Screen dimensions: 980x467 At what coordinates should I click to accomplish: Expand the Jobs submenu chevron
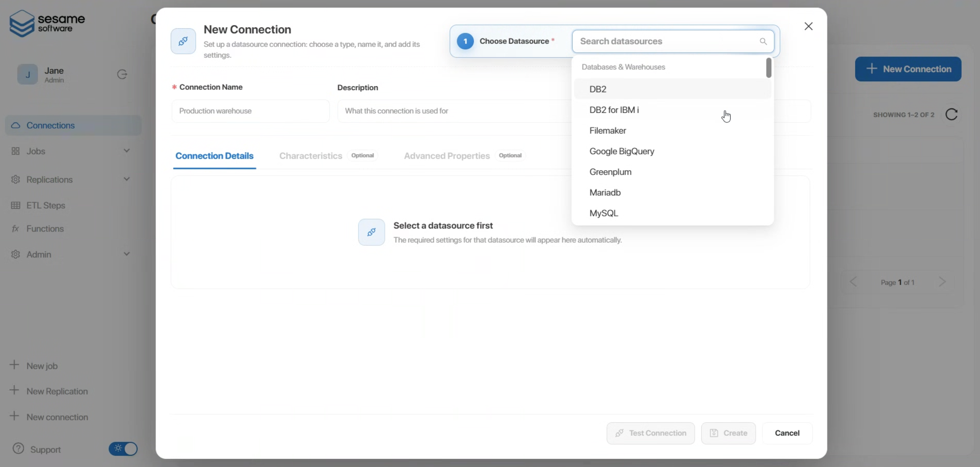127,151
